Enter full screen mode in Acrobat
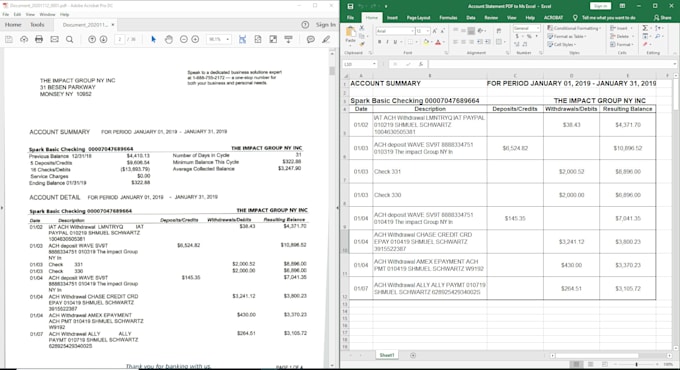This screenshot has height=370, width=680. 273,39
